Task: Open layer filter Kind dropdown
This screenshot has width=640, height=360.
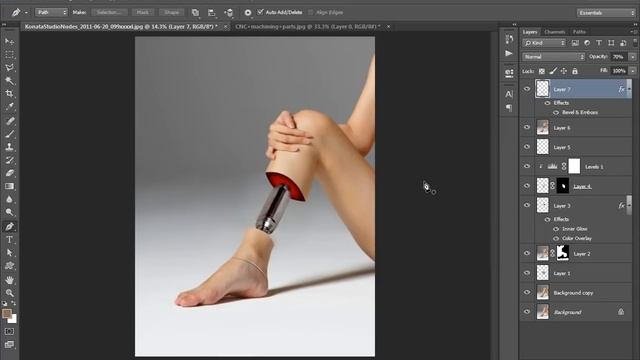Action: [x=544, y=43]
